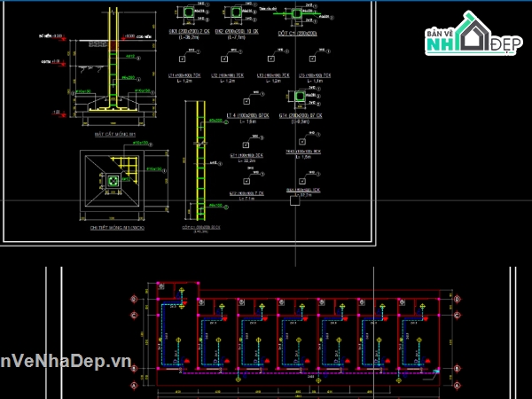This screenshot has width=532, height=399.
Task: Click the left grid axis bubble C
Action: click(x=135, y=314)
